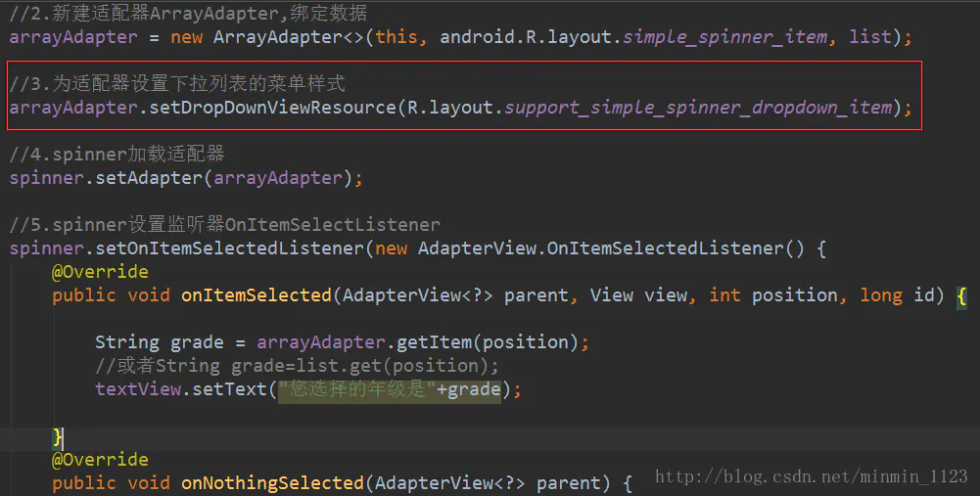The width and height of the screenshot is (980, 496).
Task: Click the comment '//4.spinner加载适配器'
Action: pos(117,155)
